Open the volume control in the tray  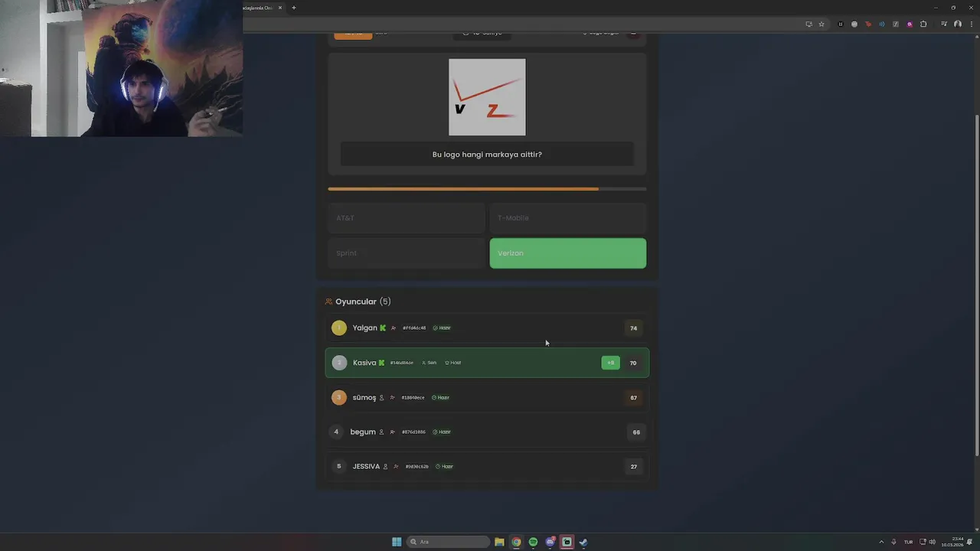point(932,542)
